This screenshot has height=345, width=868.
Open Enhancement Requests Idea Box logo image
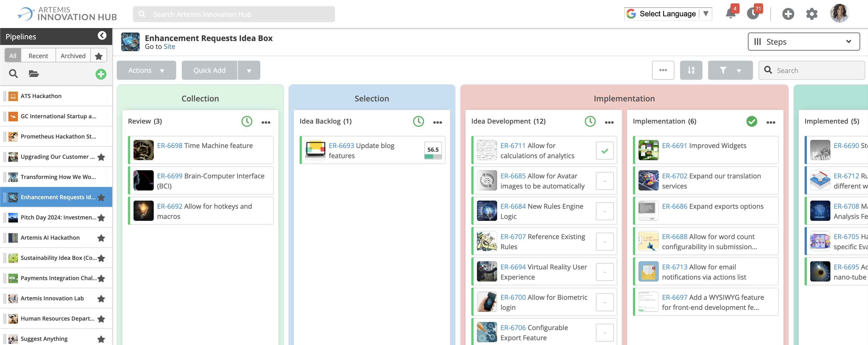click(130, 42)
